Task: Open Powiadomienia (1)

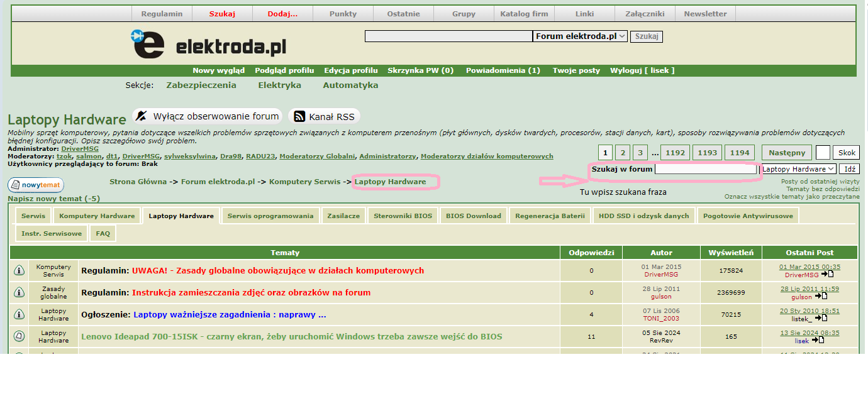Action: click(x=503, y=70)
